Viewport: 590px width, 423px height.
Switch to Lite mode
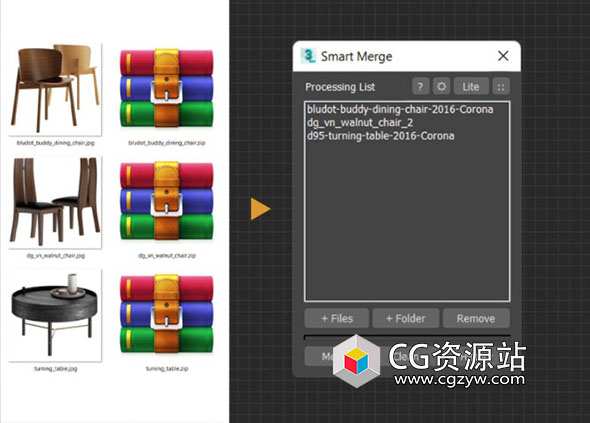(471, 87)
